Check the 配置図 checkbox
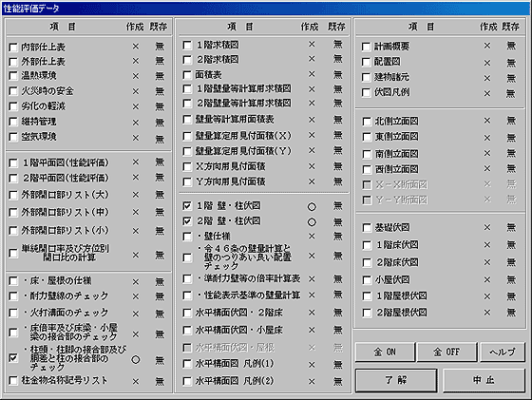 pyautogui.click(x=366, y=62)
